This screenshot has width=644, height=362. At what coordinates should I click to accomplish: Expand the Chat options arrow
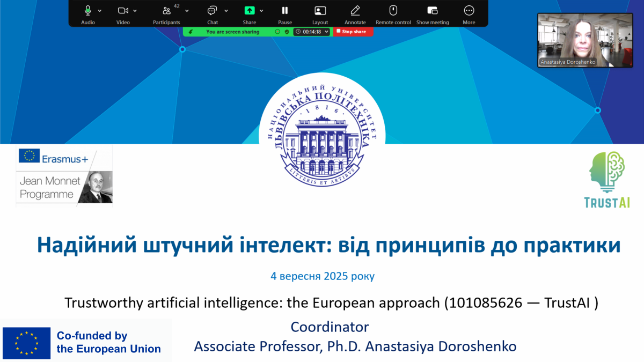[226, 11]
